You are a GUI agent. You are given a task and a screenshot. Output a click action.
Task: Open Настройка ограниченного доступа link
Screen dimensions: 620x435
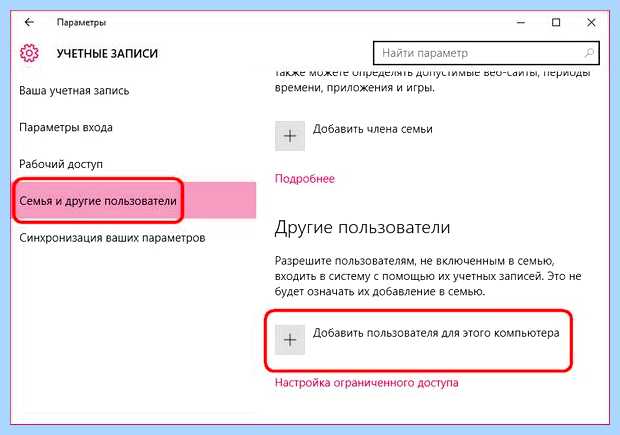(x=367, y=383)
